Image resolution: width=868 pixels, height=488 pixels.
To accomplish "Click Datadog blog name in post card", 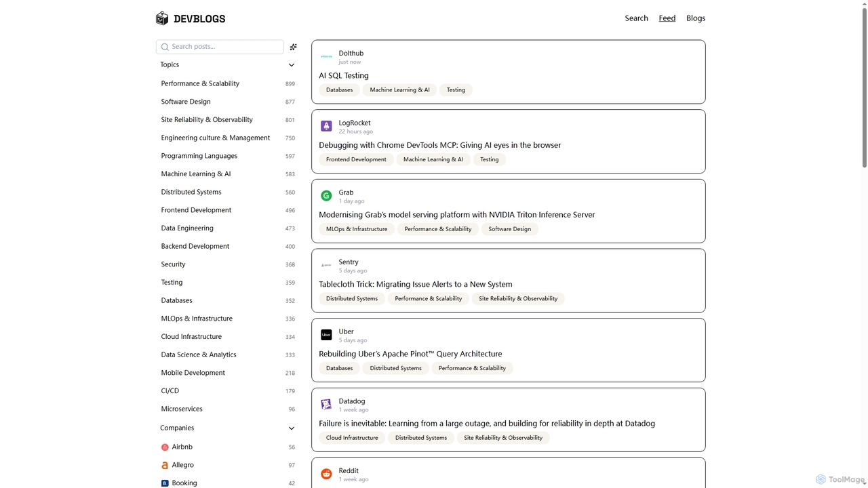I will [x=352, y=401].
